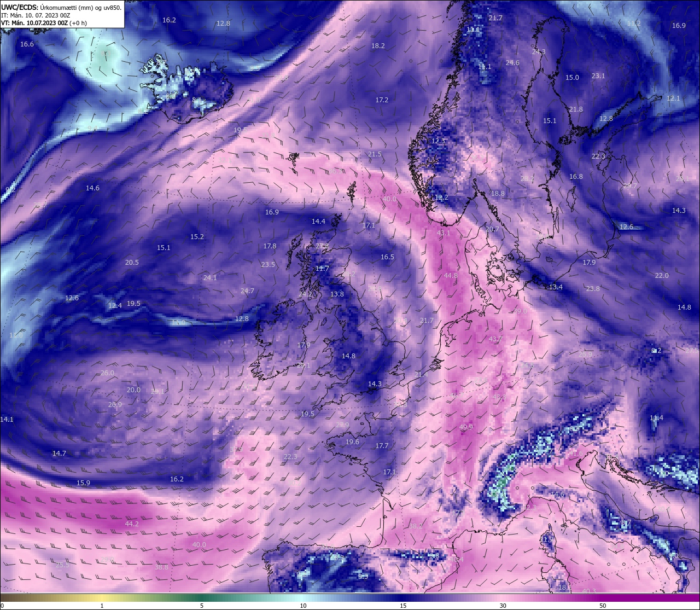Select the value 24.6 over northern Scandinavia
The height and width of the screenshot is (610, 700).
pos(512,63)
